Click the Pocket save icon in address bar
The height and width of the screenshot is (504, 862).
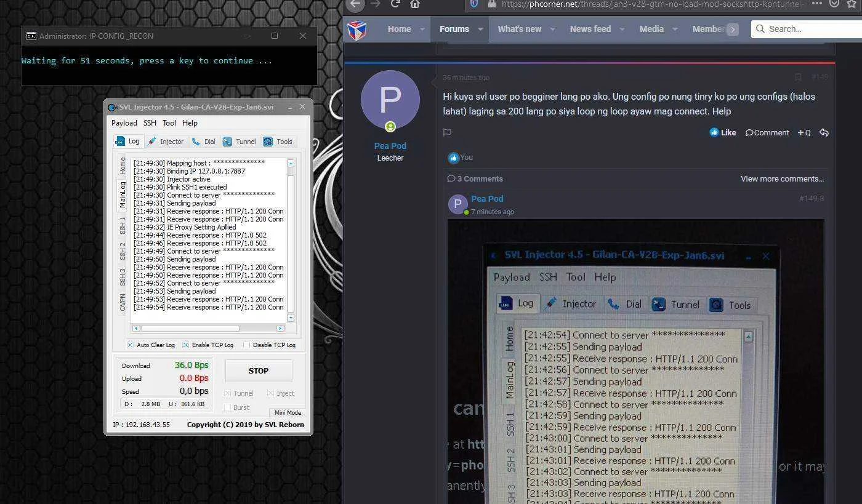pyautogui.click(x=833, y=4)
